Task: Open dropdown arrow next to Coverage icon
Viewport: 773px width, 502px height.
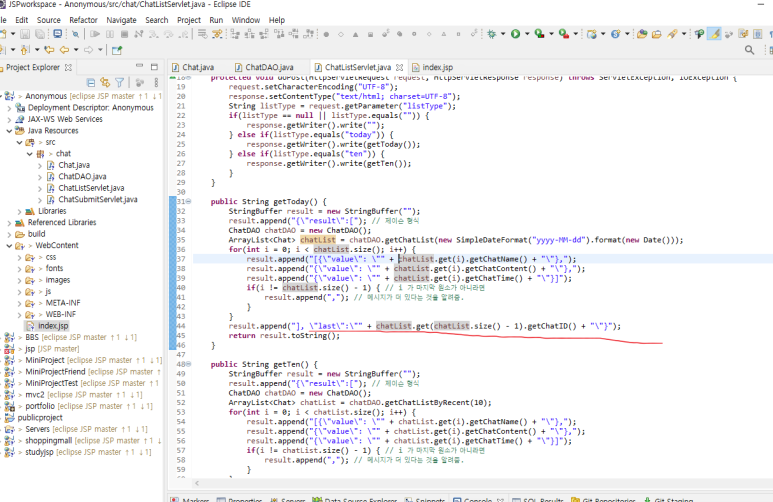Action: (x=551, y=34)
